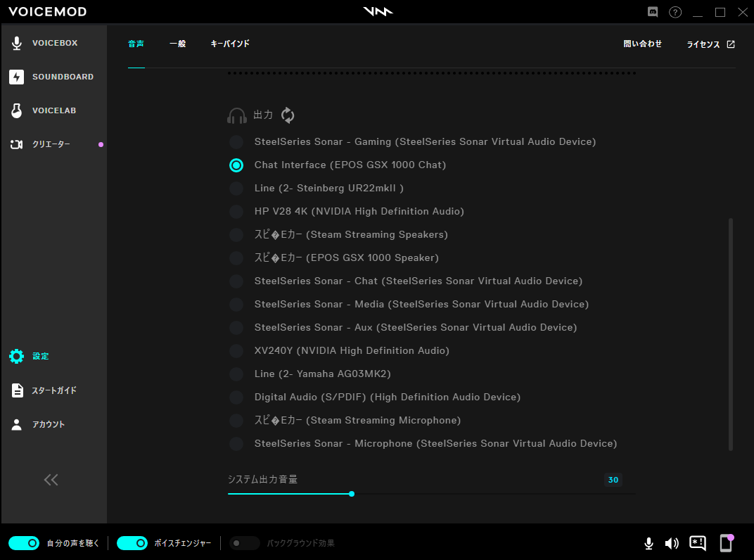Click the 問い合わせ contact link
The width and height of the screenshot is (754, 560).
click(642, 44)
